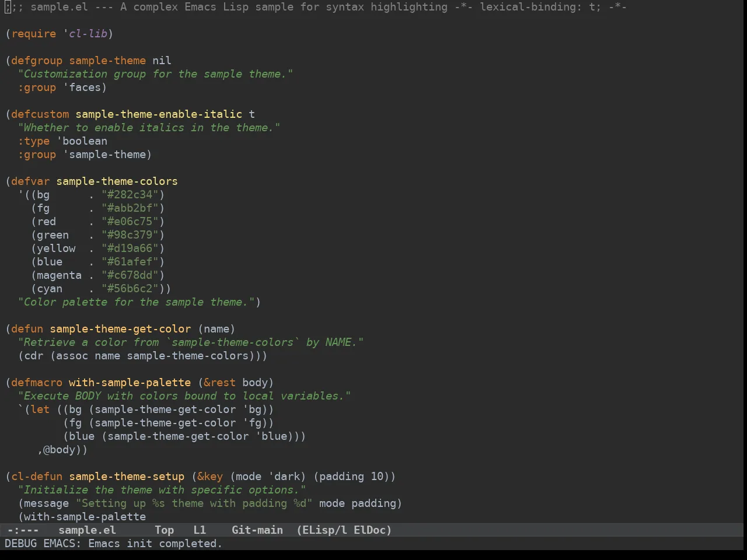The width and height of the screenshot is (747, 560).
Task: Click the 'message' function call
Action: pos(47,503)
